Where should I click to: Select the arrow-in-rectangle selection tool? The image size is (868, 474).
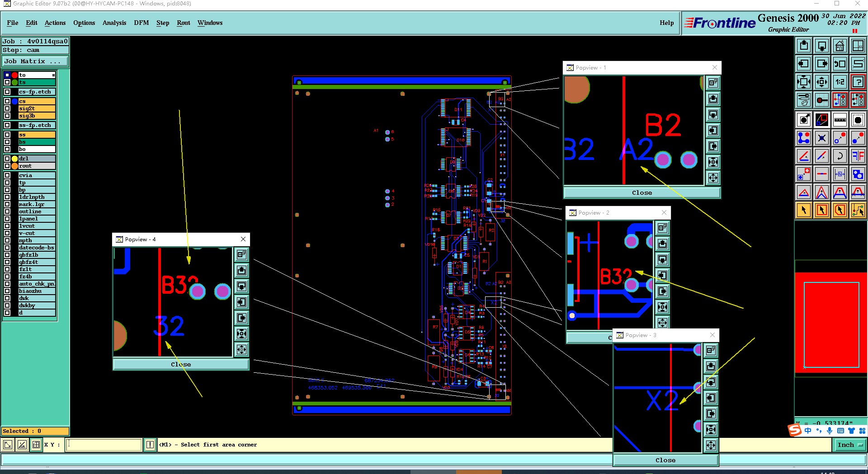tap(822, 210)
